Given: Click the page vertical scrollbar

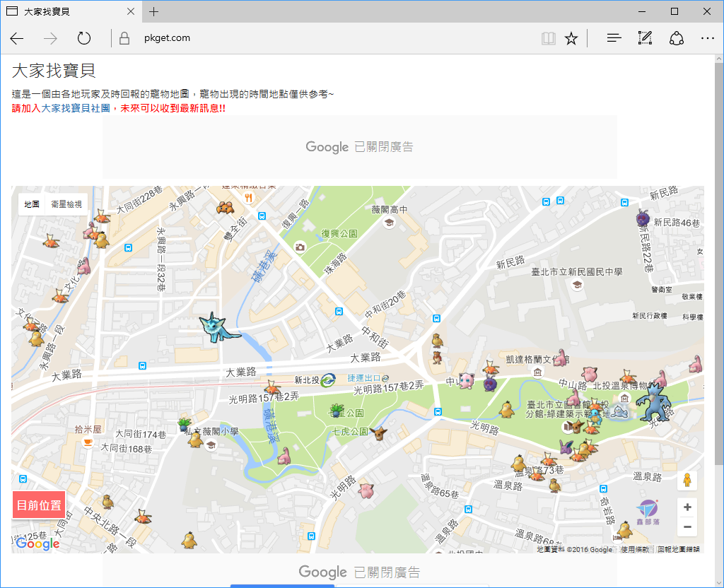Looking at the screenshot, I should 718,263.
